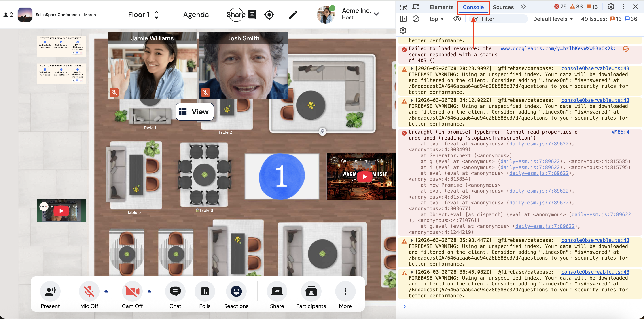
Task: Toggle the Cam Off camera button
Action: coord(132,291)
